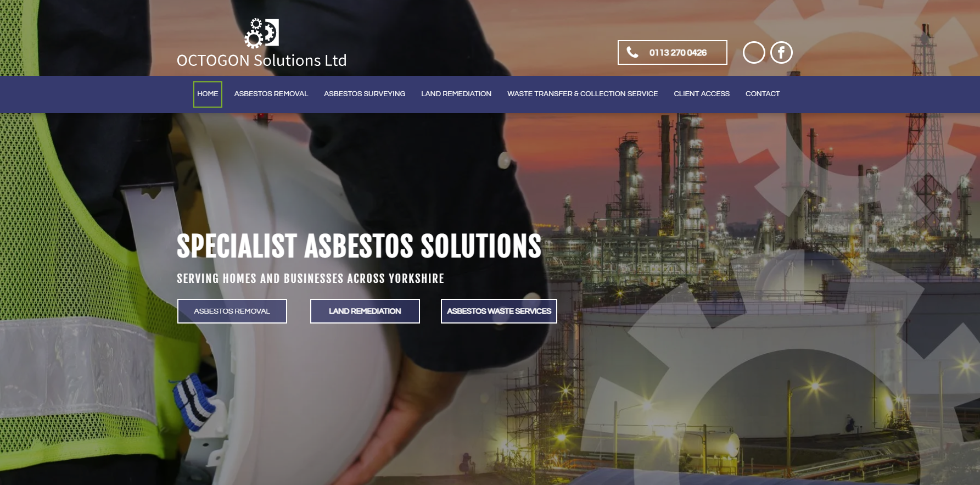The image size is (980, 485).
Task: Call the 0113 270 0426 number
Action: (x=678, y=53)
